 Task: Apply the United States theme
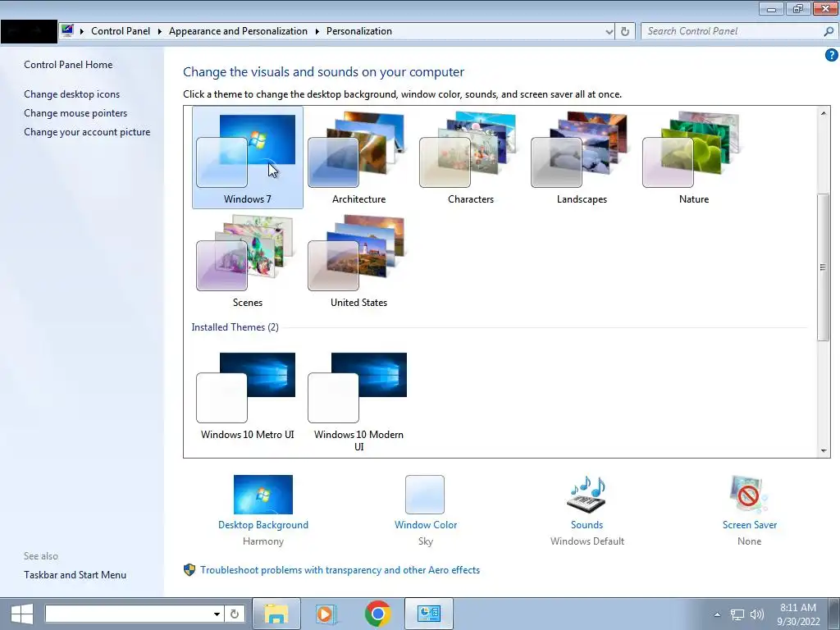[359, 261]
